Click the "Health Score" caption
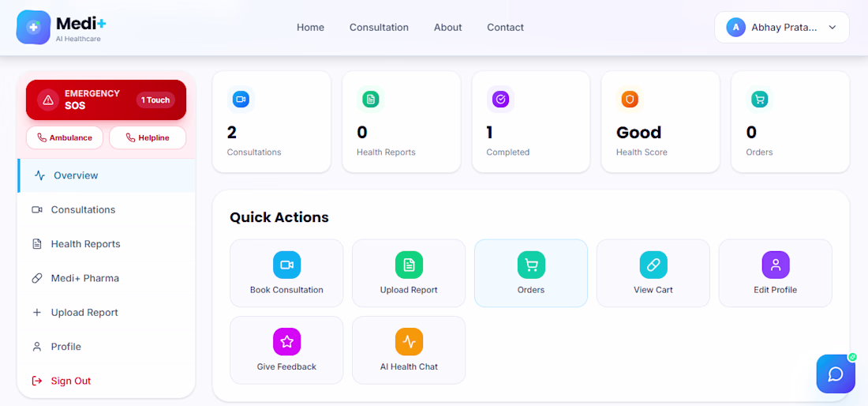Image resolution: width=868 pixels, height=406 pixels. click(x=642, y=152)
